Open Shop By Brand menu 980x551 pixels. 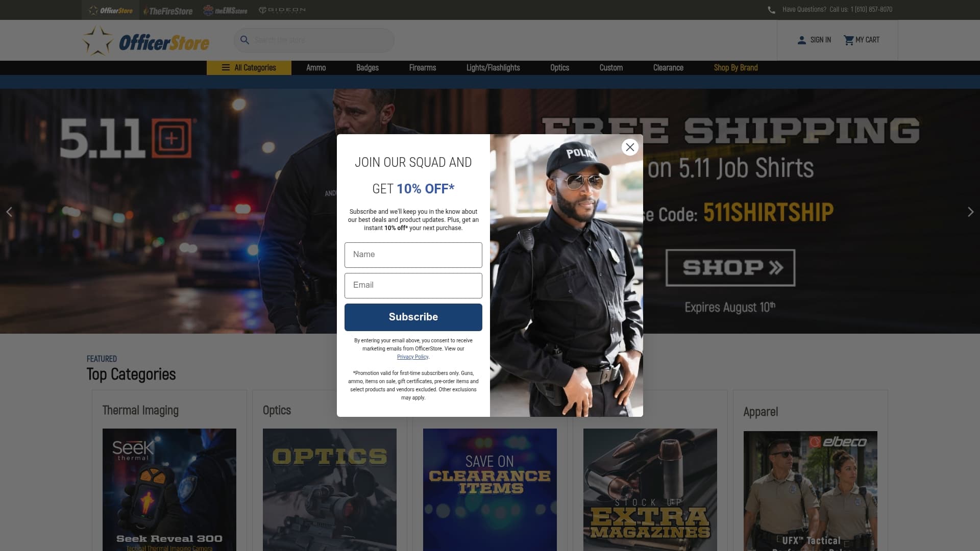click(x=736, y=68)
